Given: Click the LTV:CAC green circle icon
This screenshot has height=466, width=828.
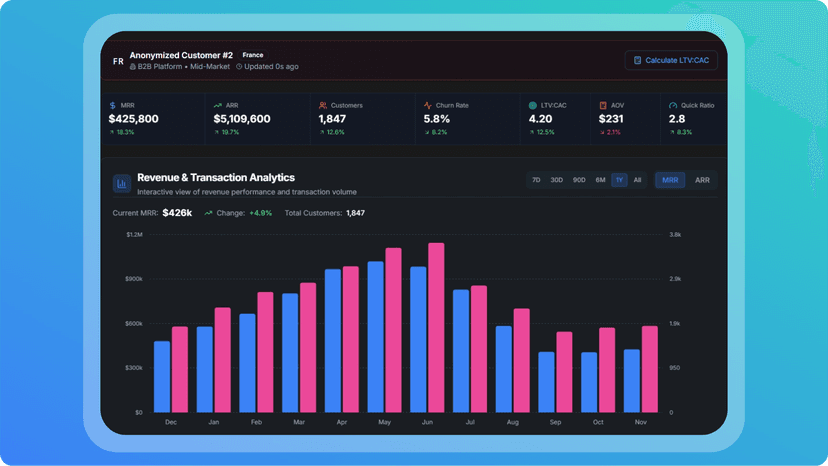Looking at the screenshot, I should 533,106.
